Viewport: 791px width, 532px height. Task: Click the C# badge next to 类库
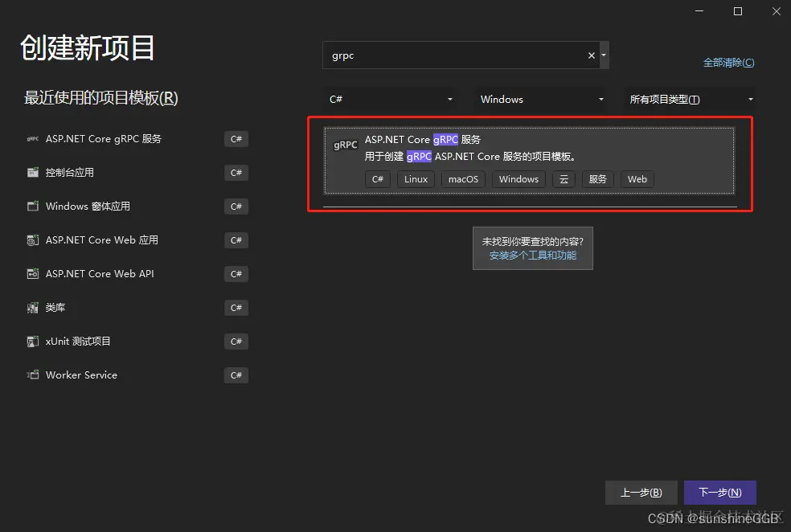point(236,308)
